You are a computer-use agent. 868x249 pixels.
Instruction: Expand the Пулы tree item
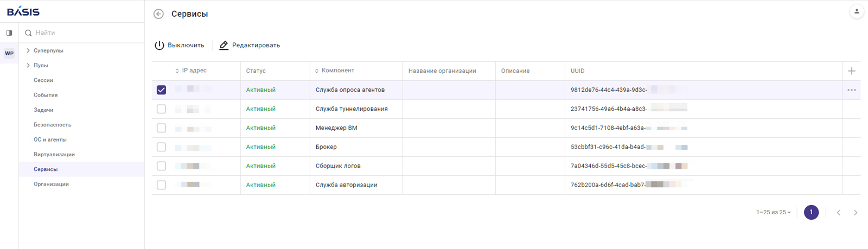pos(28,66)
